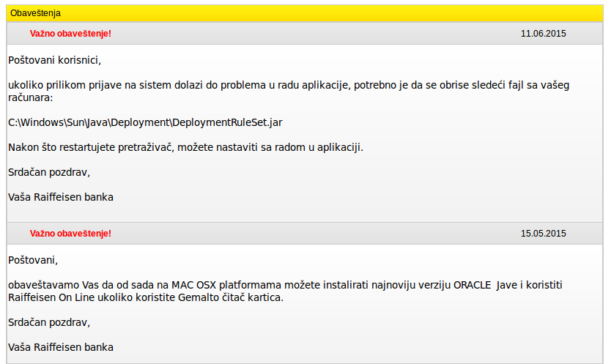
Task: Click 'Vaša Raiffeisen banka' in the 11.06.2015 notice
Action: coord(61,197)
